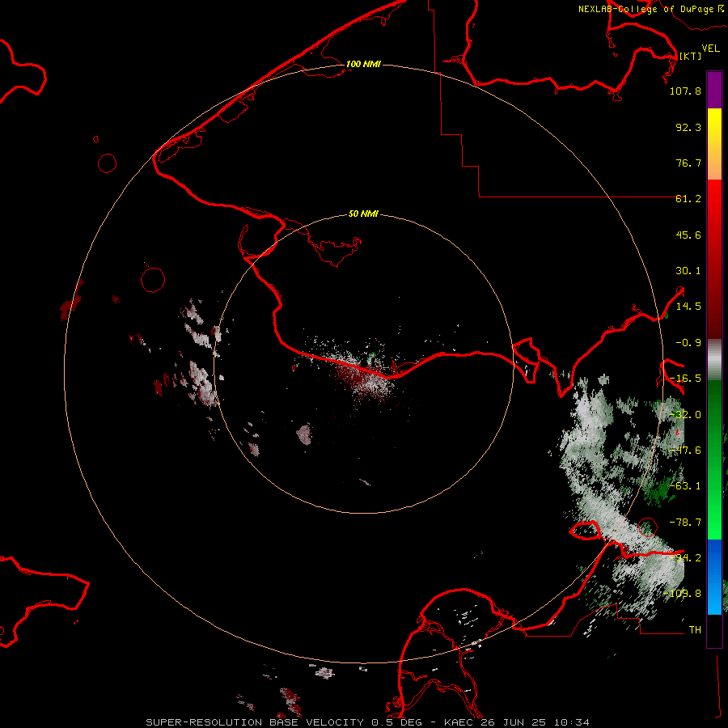This screenshot has height=728, width=728.
Task: Click the purple segment of the color bar
Action: (714, 91)
